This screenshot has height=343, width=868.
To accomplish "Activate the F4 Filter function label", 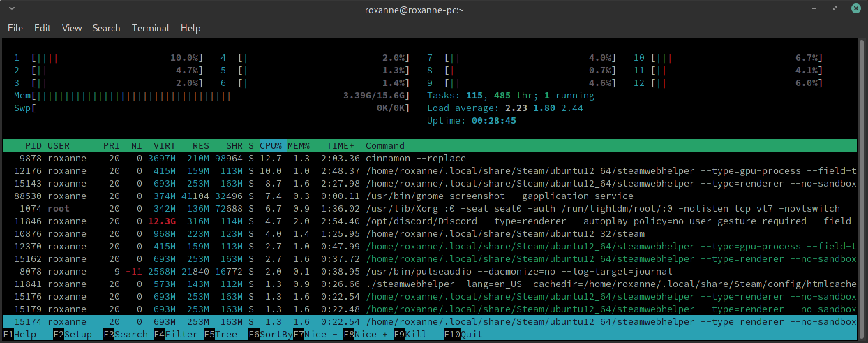I will (x=176, y=335).
